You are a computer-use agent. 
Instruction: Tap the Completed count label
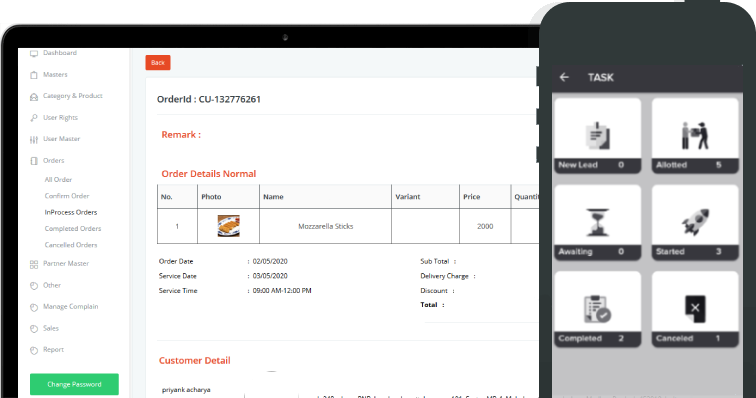[x=598, y=339]
